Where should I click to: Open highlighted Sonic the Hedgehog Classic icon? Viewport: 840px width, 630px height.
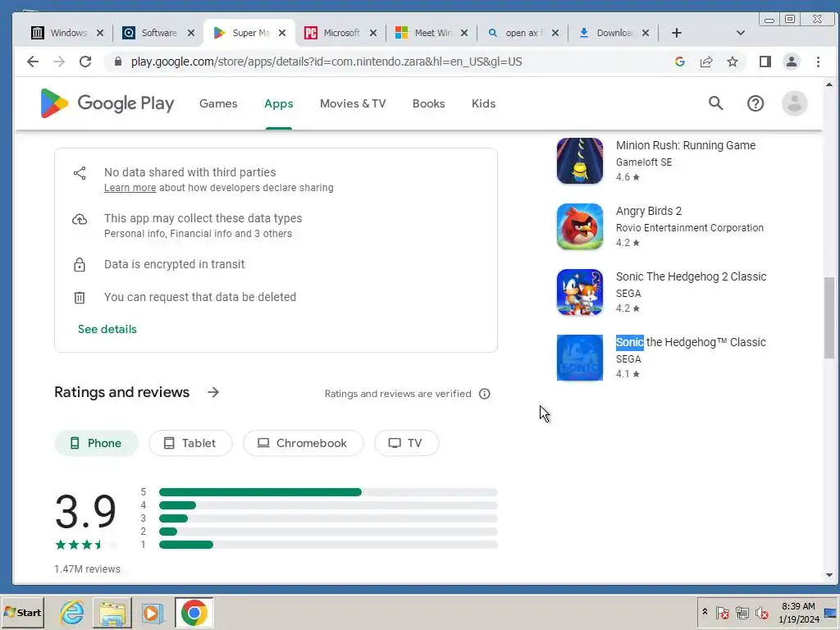(580, 358)
